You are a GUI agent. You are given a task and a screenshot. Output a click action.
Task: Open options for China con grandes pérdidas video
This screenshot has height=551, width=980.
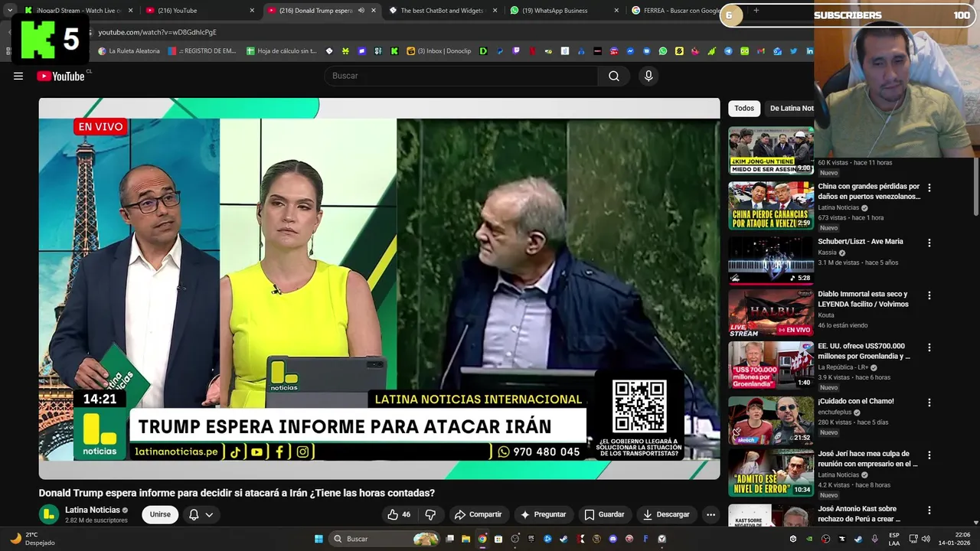tap(929, 187)
